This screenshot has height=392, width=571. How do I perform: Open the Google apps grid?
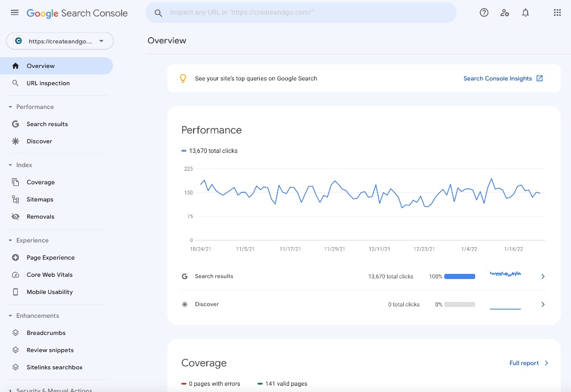pos(557,13)
